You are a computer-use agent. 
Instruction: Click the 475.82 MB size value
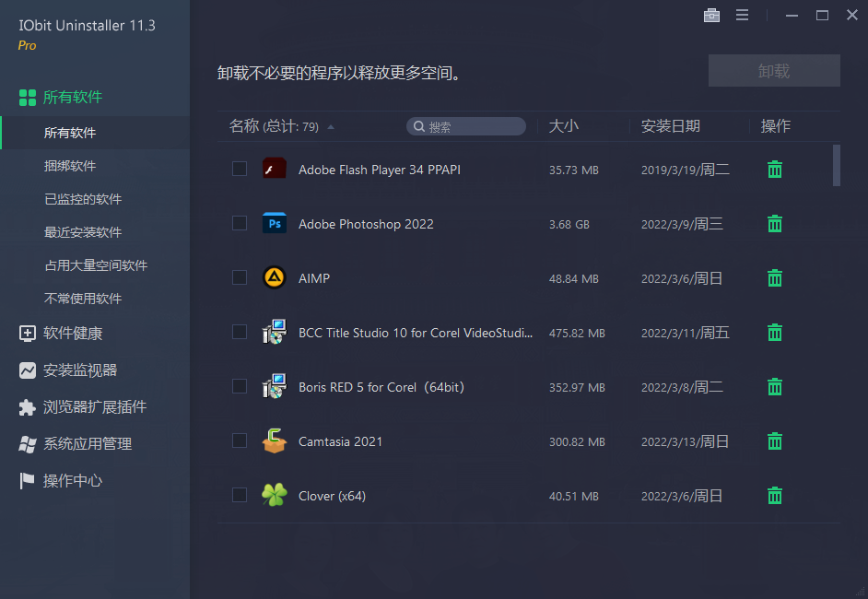click(577, 334)
